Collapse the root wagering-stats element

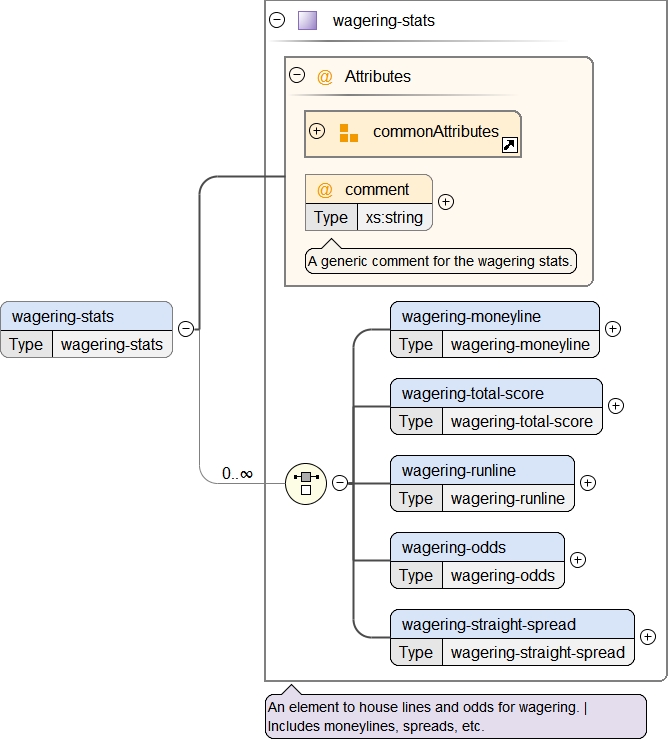(x=186, y=328)
